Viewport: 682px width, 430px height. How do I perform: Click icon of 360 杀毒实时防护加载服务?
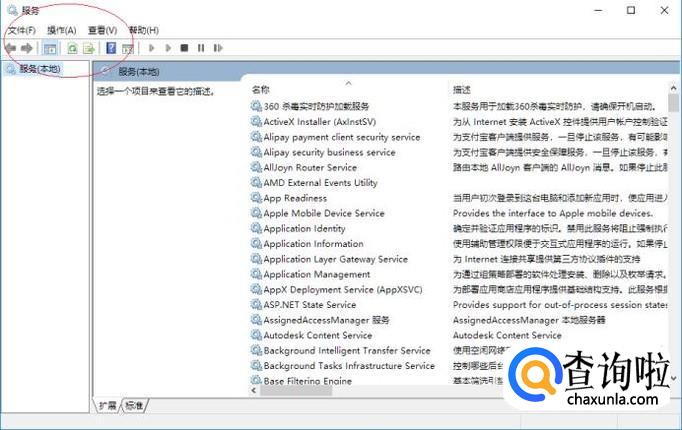coord(256,106)
